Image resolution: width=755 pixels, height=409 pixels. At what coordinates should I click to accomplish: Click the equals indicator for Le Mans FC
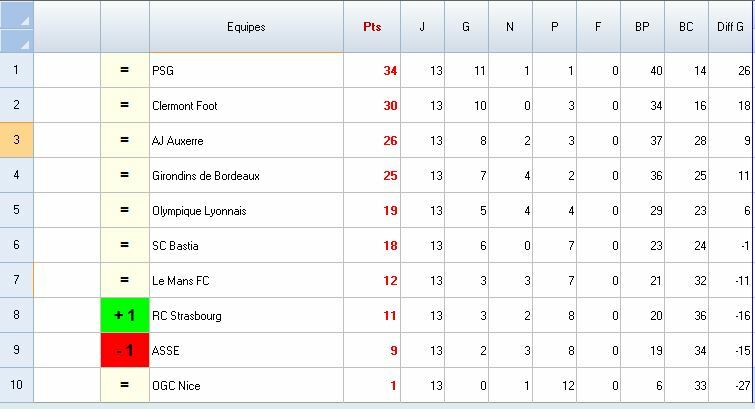(x=125, y=281)
